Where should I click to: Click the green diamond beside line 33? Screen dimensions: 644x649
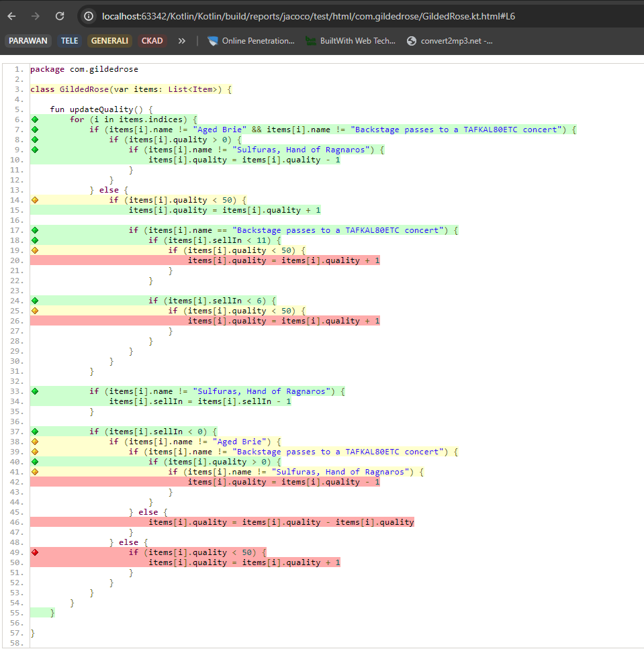point(35,391)
